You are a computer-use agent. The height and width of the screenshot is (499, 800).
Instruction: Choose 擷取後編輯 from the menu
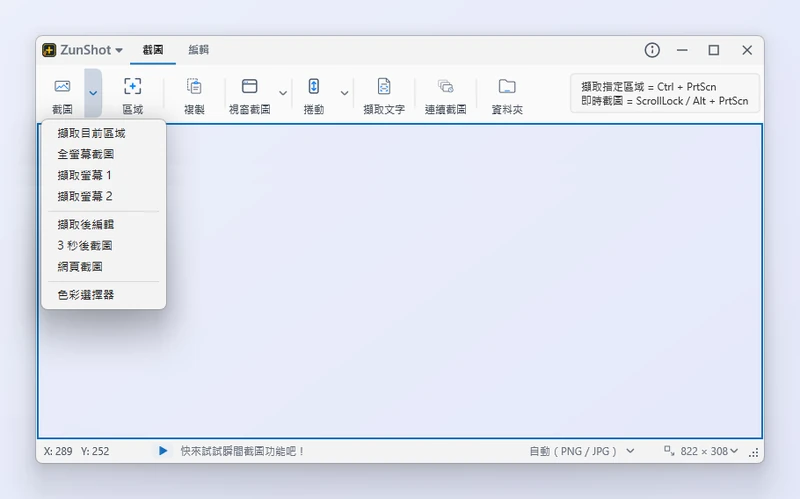pyautogui.click(x=104, y=224)
